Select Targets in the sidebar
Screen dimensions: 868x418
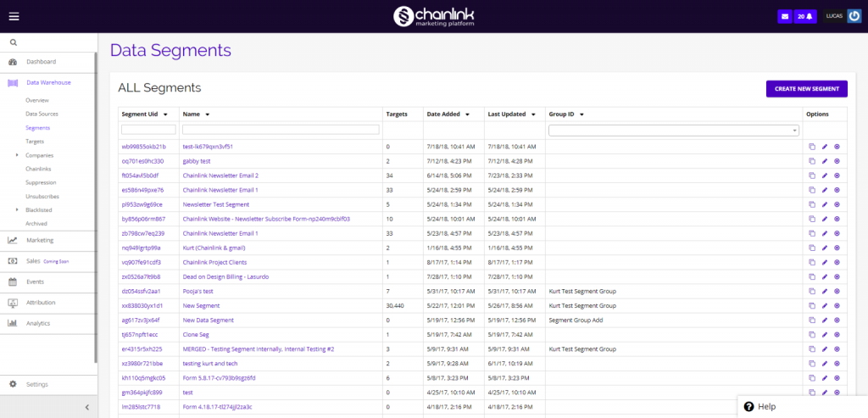click(x=34, y=142)
